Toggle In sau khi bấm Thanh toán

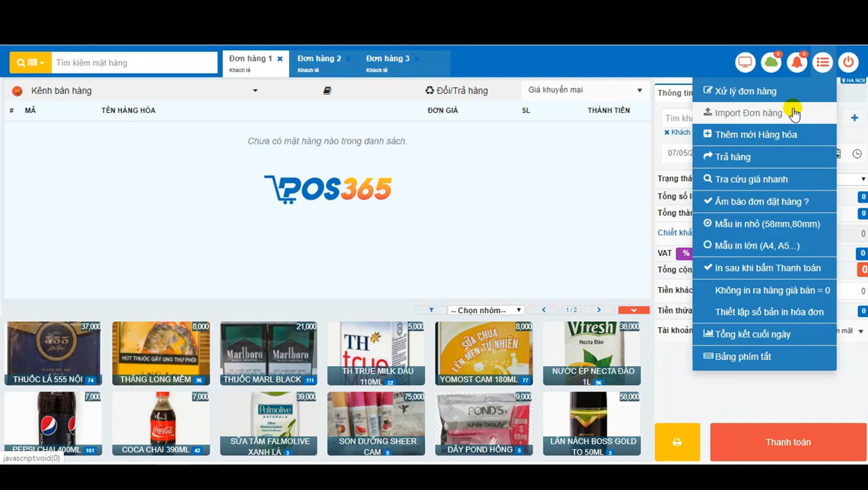click(765, 268)
